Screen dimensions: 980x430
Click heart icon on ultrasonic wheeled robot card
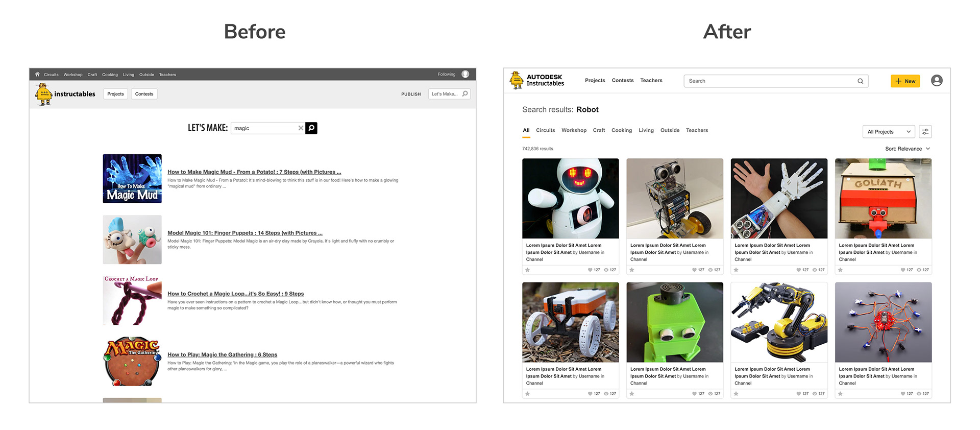(x=695, y=270)
